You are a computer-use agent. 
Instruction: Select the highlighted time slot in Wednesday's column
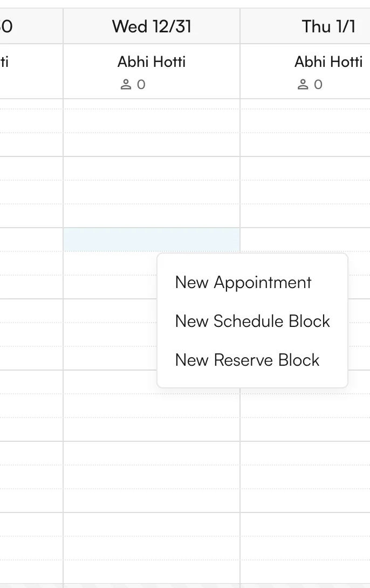152,240
